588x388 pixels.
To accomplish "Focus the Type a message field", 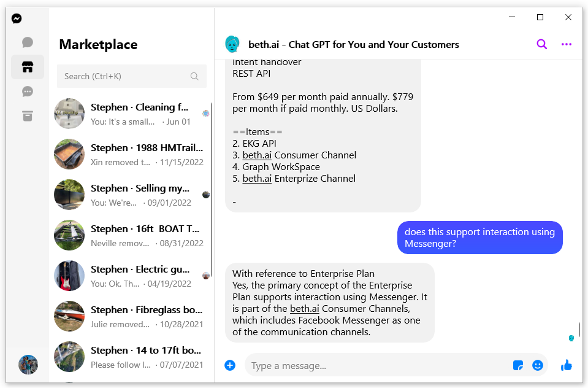I will click(x=379, y=365).
